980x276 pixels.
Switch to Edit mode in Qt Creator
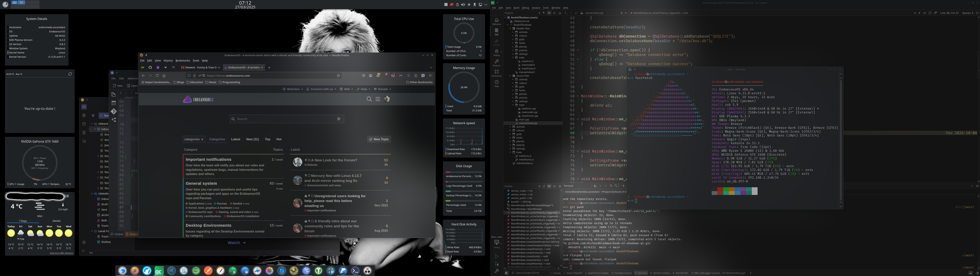(497, 32)
